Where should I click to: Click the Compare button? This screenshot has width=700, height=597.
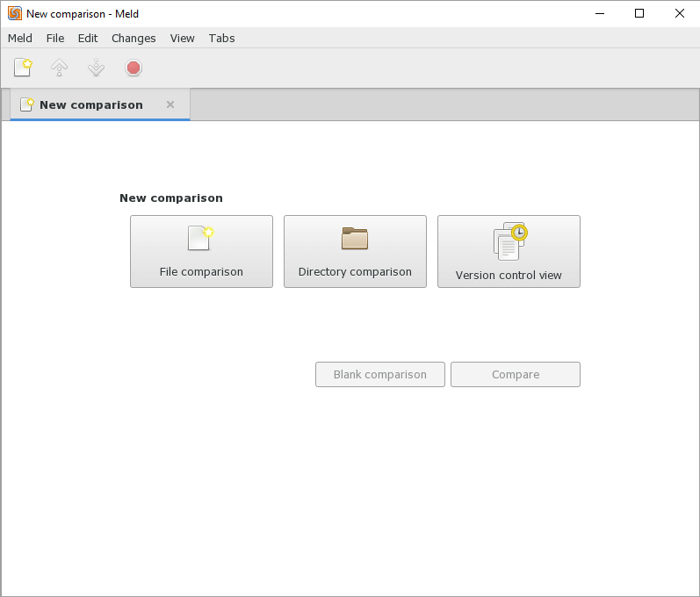pyautogui.click(x=516, y=374)
